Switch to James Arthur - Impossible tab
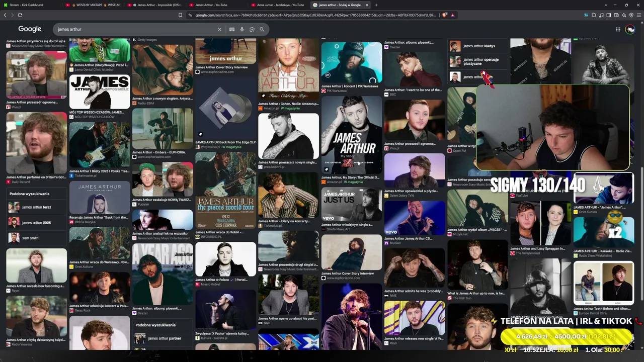This screenshot has width=644, height=362. pos(154,5)
